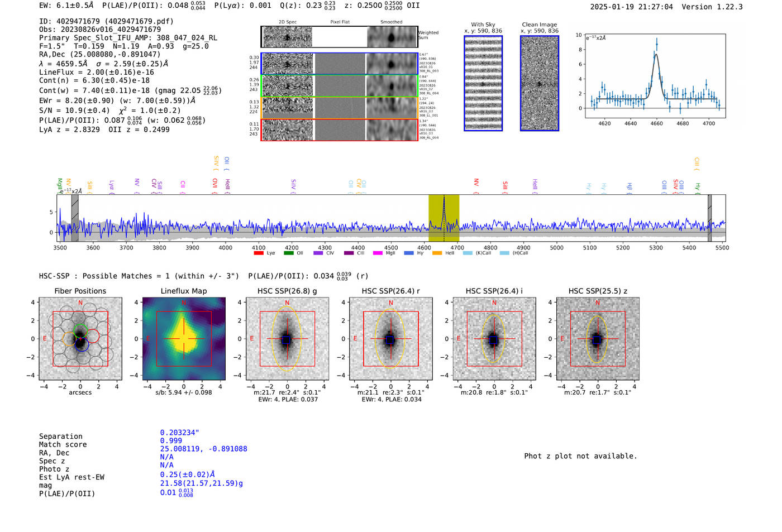Click the Weighted Sum 2D spectrum strip
782x532 pixels.
[339, 37]
